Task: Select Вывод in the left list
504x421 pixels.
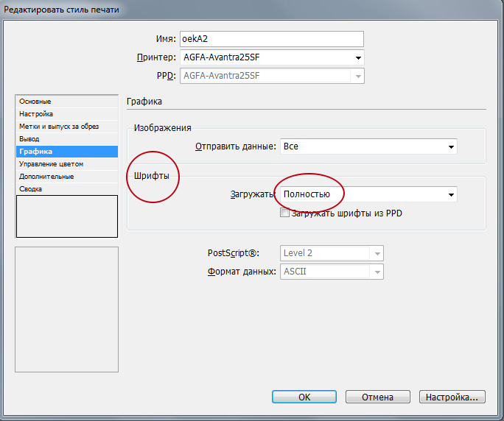Action: [67, 139]
